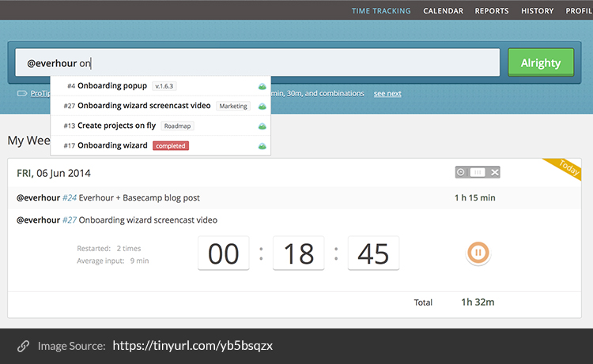Click the chain link icon beside Image Source
Viewport: 593px width, 364px height.
click(x=23, y=347)
